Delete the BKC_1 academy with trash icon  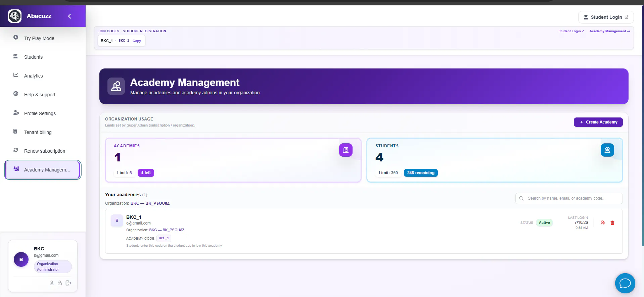[612, 223]
